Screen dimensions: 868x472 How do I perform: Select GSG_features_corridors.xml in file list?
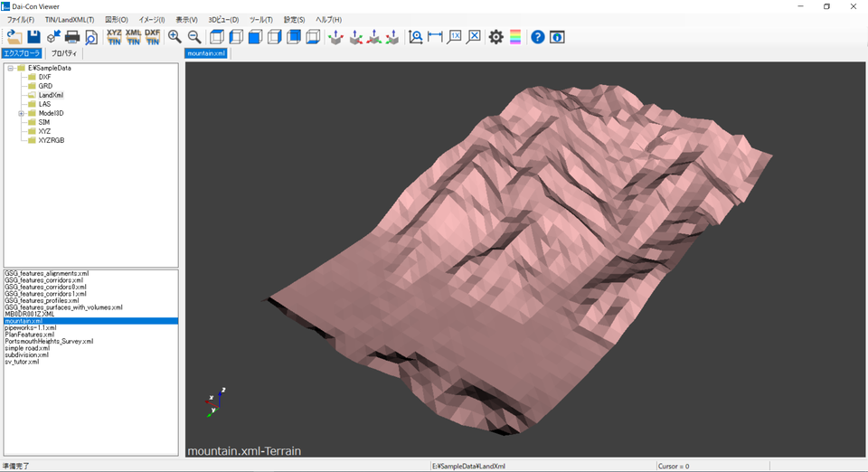click(43, 280)
